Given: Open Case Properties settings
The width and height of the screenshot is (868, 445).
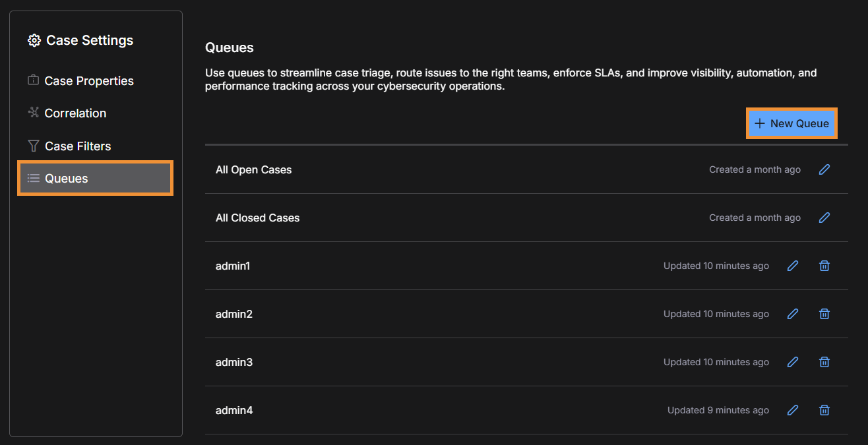Looking at the screenshot, I should pos(88,80).
